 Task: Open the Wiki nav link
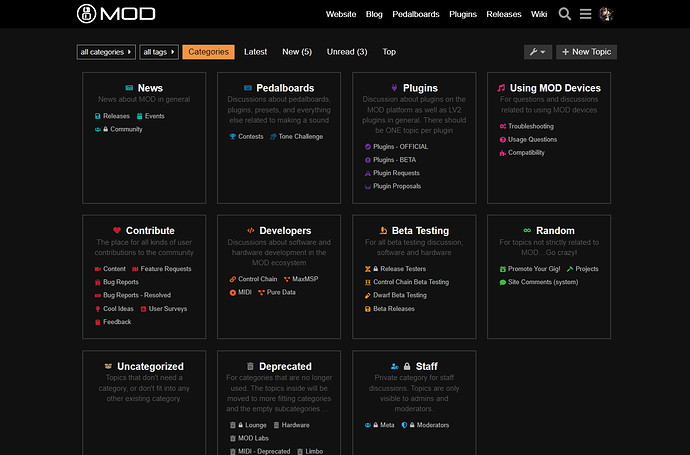[539, 14]
